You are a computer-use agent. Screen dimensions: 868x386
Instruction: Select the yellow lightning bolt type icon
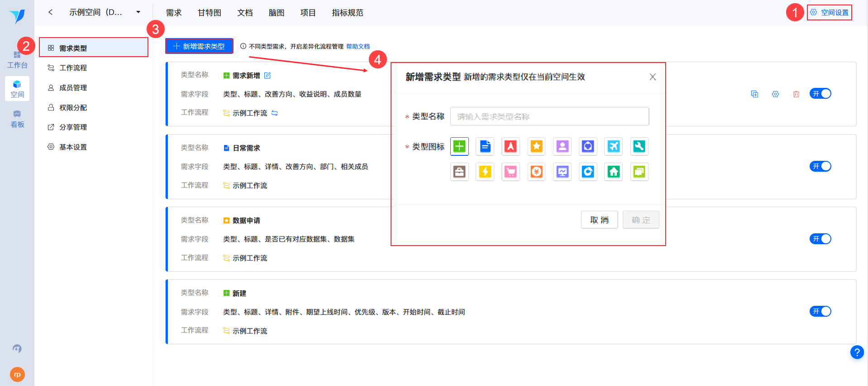pyautogui.click(x=485, y=172)
